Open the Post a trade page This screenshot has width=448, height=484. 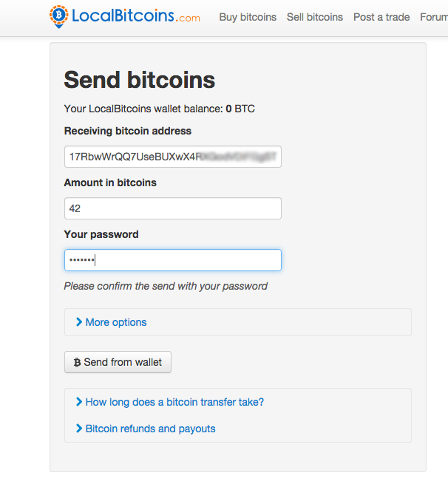(381, 17)
